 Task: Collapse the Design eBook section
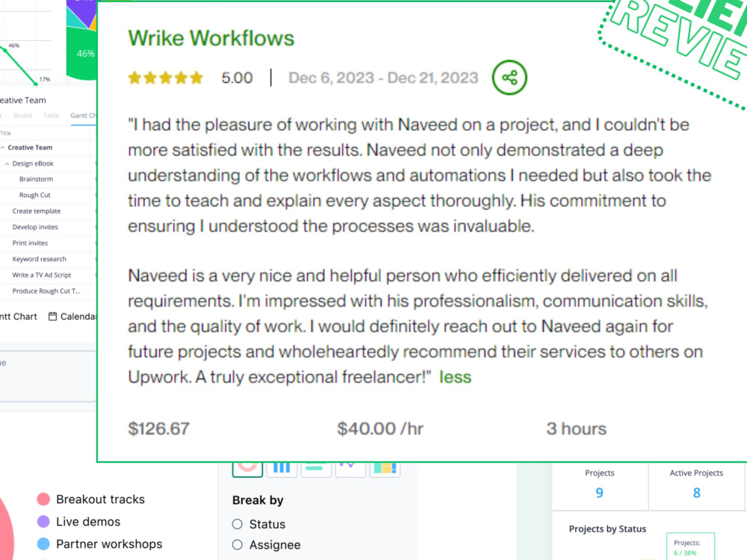[x=10, y=163]
